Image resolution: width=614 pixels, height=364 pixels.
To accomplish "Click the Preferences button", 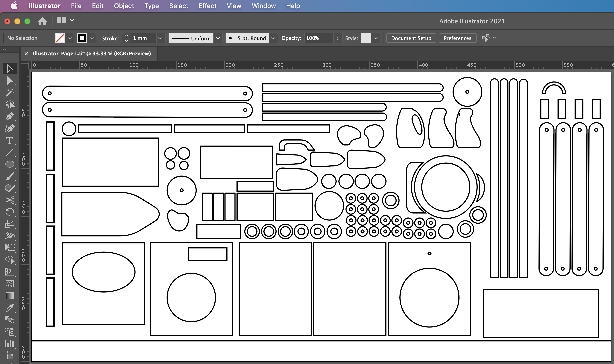I will (457, 38).
